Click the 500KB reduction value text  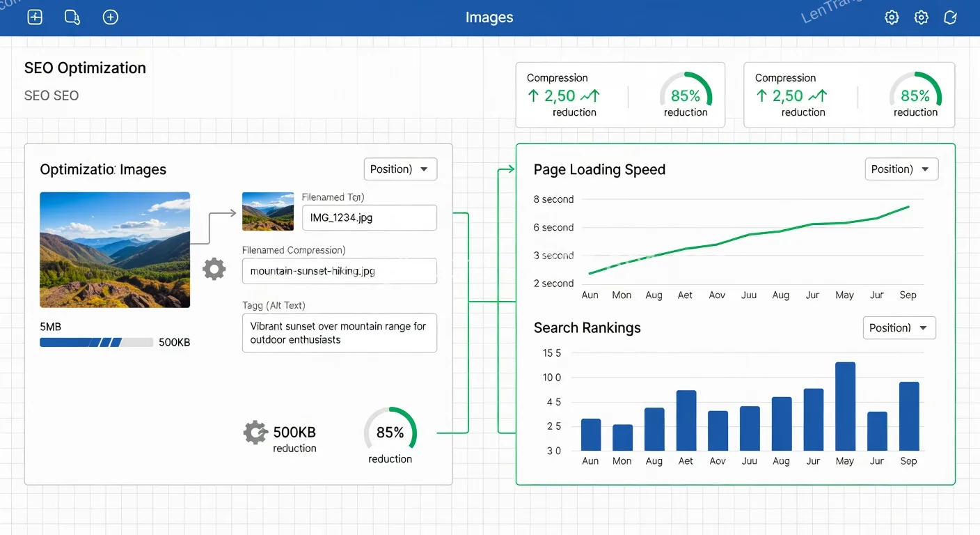pyautogui.click(x=294, y=433)
